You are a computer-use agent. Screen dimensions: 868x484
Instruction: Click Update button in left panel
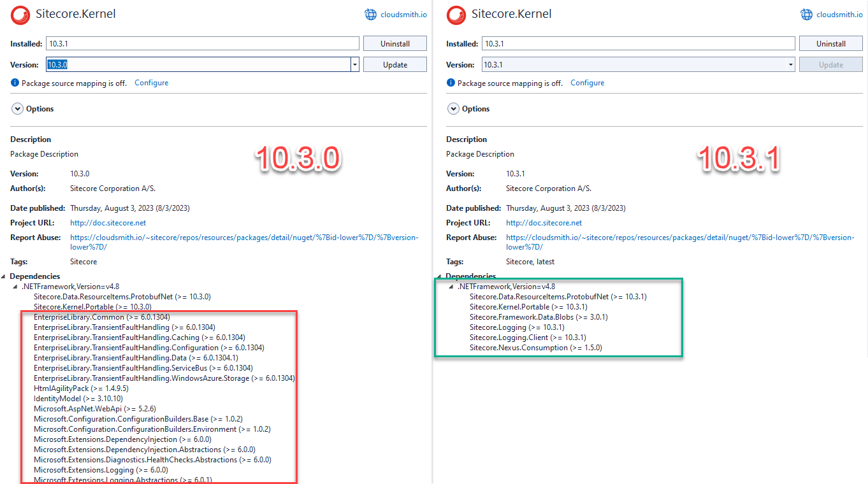pos(395,64)
